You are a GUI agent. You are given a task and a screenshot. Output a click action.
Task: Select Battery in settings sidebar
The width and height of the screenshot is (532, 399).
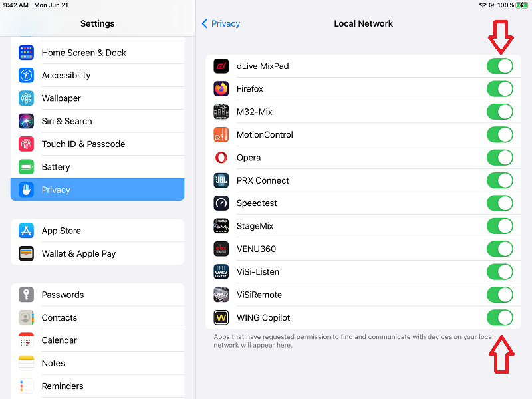[97, 167]
